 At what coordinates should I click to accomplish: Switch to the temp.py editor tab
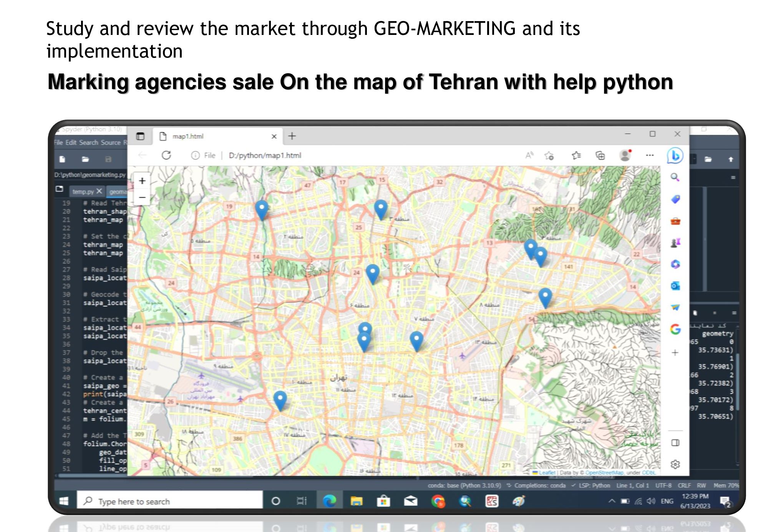click(83, 192)
